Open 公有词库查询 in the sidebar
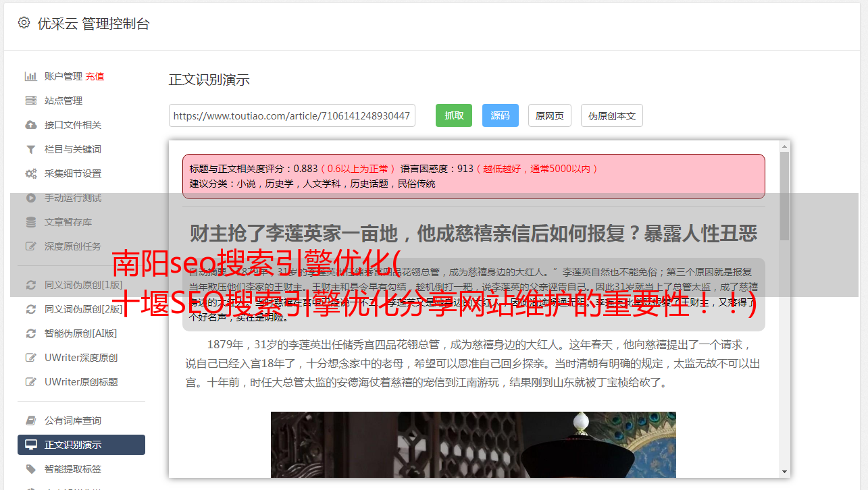Image resolution: width=868 pixels, height=490 pixels. 73,420
